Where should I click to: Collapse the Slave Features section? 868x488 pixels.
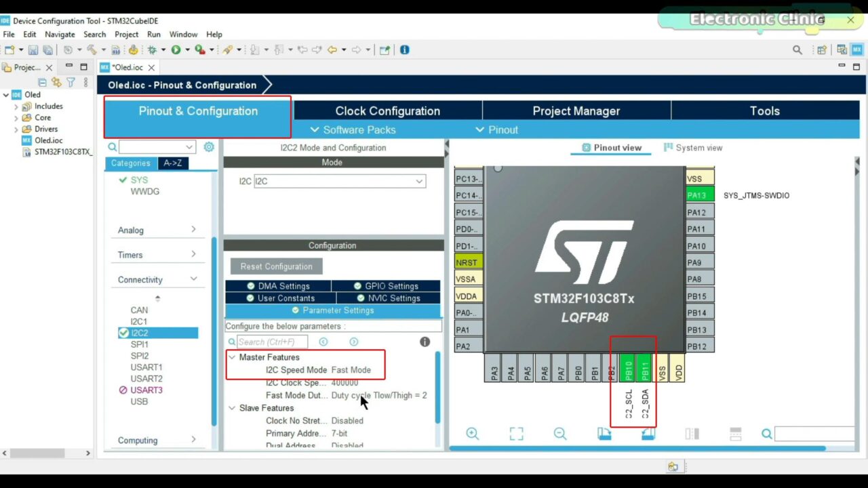[x=232, y=408]
